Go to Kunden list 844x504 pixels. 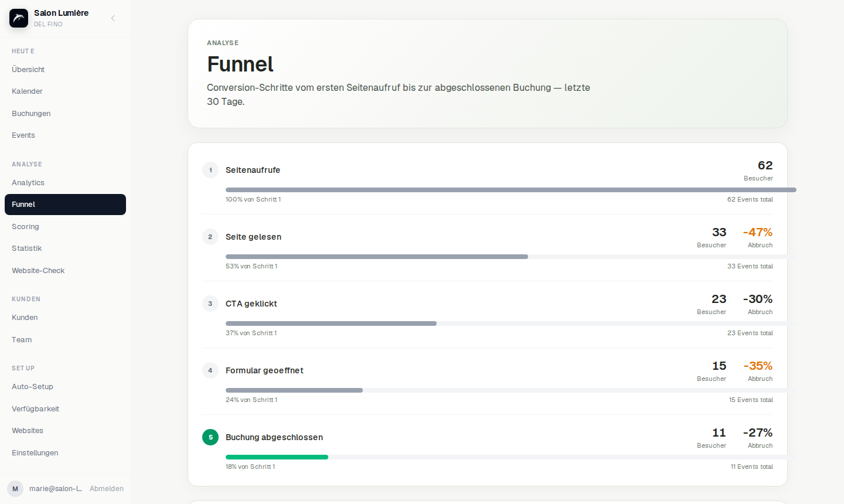coord(65,318)
